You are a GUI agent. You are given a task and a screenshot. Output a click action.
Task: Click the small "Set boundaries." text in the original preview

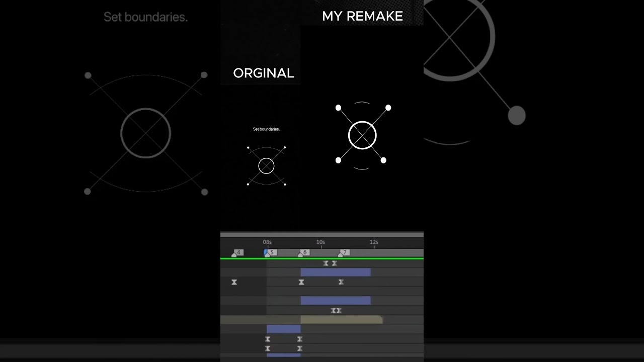(266, 129)
